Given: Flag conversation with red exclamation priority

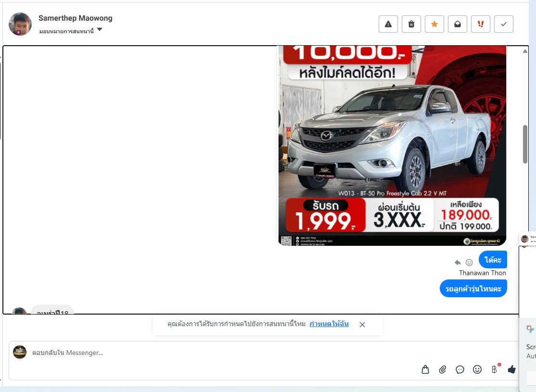Looking at the screenshot, I should pyautogui.click(x=480, y=24).
